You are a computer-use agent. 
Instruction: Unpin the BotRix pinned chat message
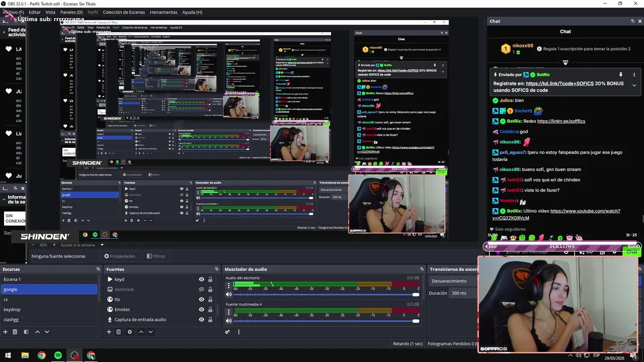621,74
